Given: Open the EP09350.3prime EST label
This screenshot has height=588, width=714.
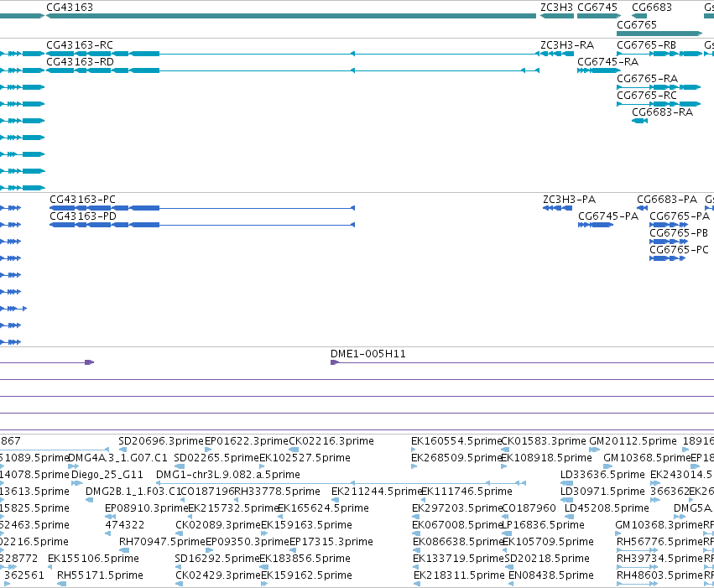Looking at the screenshot, I should (248, 542).
